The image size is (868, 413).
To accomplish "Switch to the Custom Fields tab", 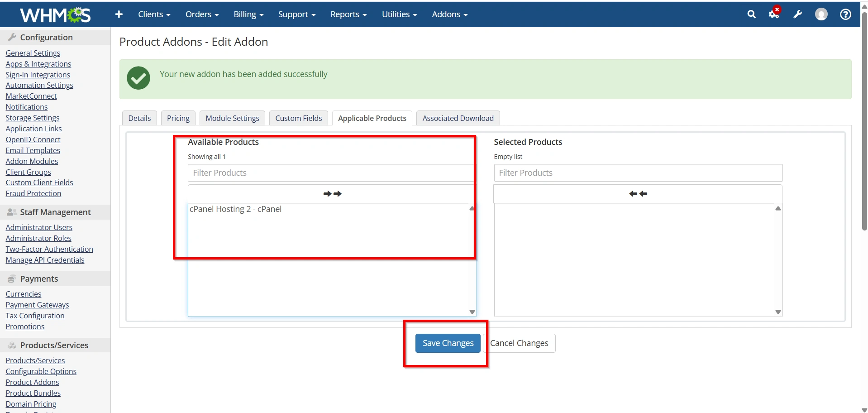I will point(299,118).
